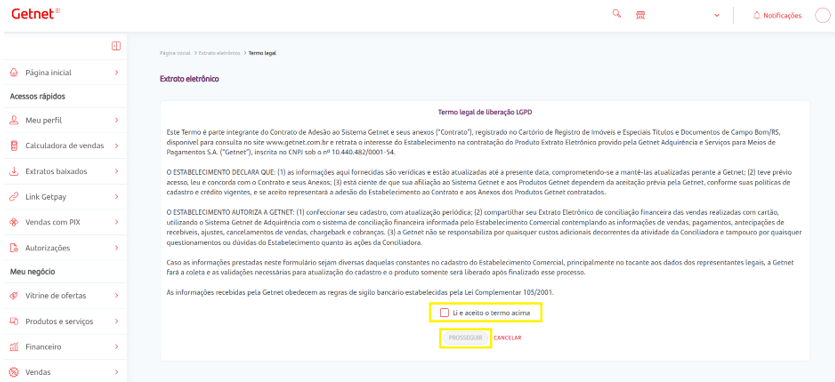Viewport: 835px width, 382px height.
Task: Click the 'Extrato eletrônico' page title
Action: [190, 79]
